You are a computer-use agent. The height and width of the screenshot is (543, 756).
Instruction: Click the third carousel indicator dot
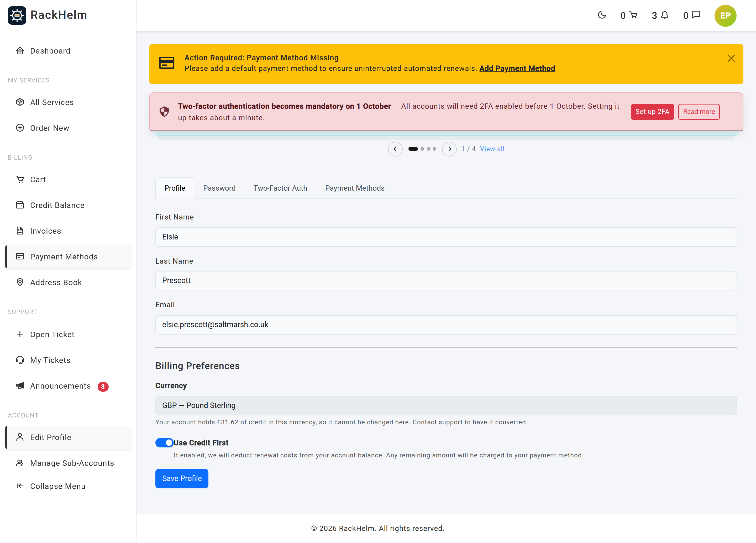pyautogui.click(x=429, y=149)
